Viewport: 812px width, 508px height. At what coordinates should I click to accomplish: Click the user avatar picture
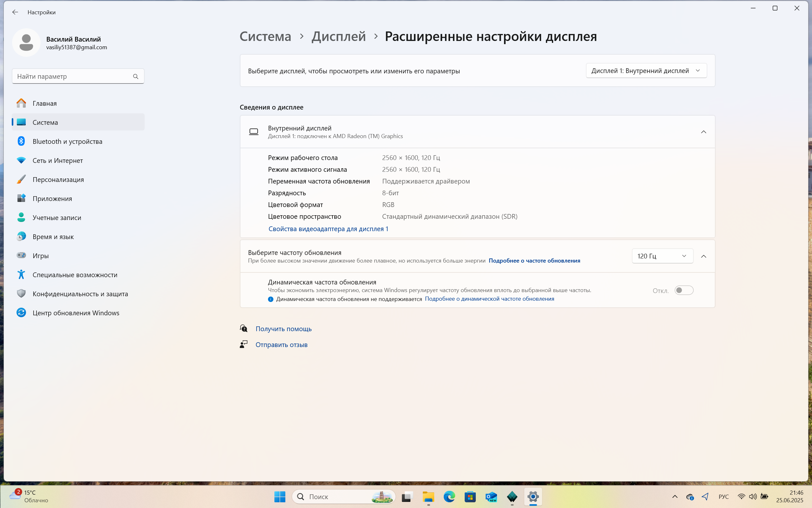tap(26, 43)
